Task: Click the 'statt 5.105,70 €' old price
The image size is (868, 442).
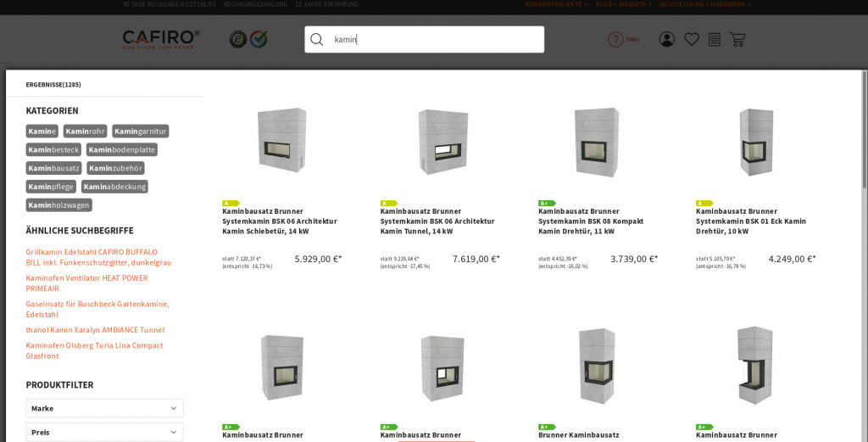Action: [715, 259]
